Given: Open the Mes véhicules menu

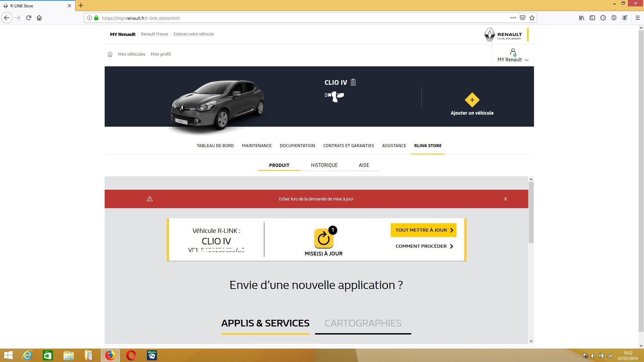Looking at the screenshot, I should pyautogui.click(x=131, y=54).
